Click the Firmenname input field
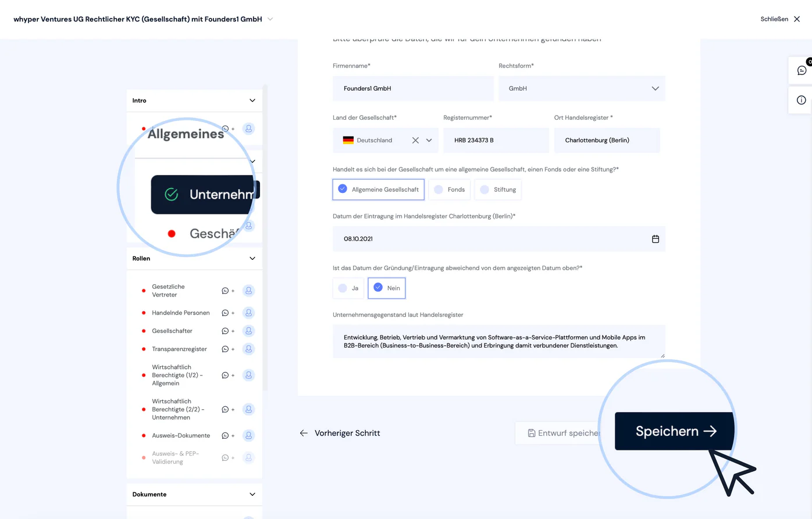Screen dimensions: 812x519 point(413,88)
